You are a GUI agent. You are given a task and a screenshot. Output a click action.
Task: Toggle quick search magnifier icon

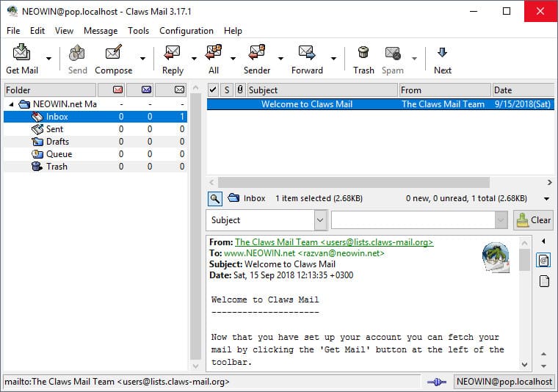click(215, 199)
